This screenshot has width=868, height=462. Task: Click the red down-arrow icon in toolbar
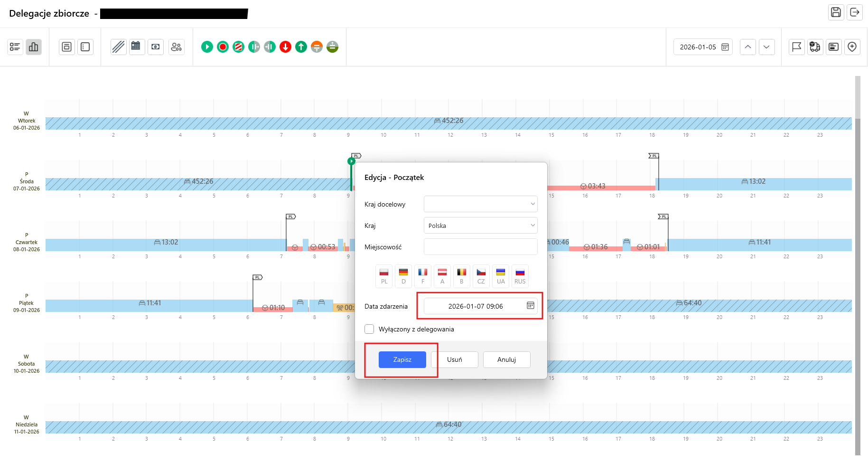pyautogui.click(x=285, y=47)
